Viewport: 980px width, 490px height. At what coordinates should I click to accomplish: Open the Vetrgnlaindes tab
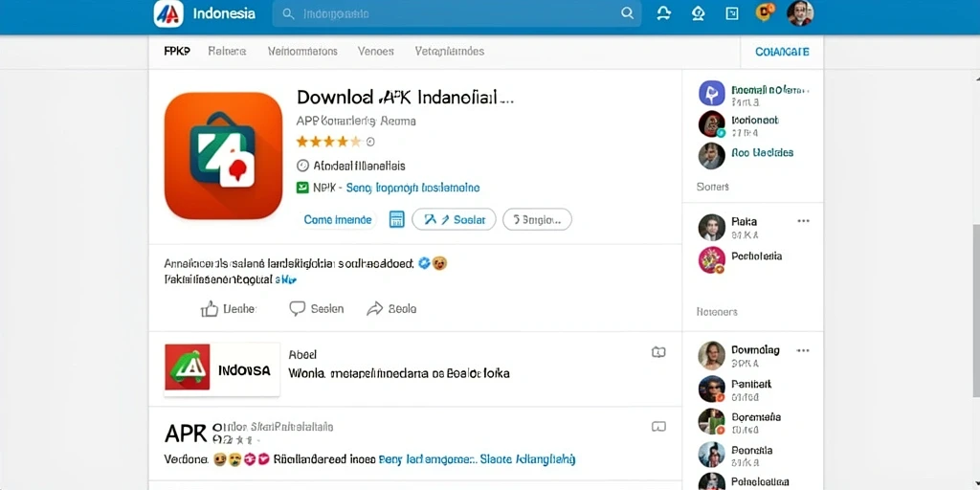point(450,52)
